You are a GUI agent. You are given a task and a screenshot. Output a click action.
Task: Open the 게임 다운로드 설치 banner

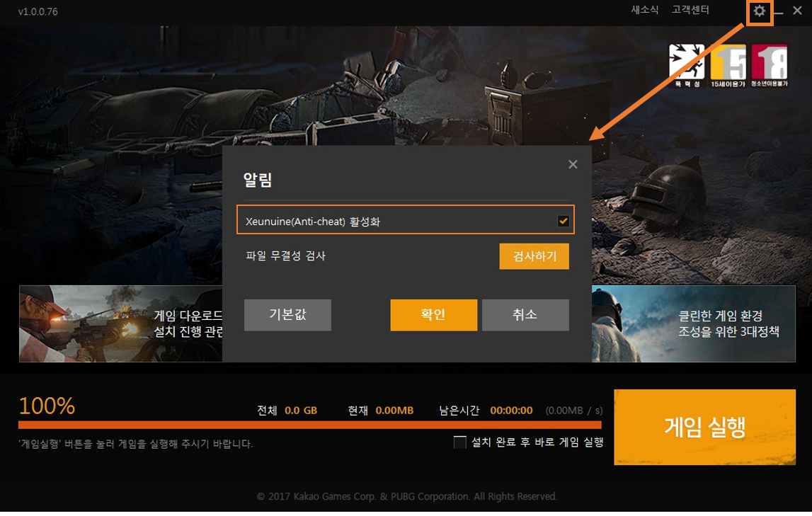120,323
